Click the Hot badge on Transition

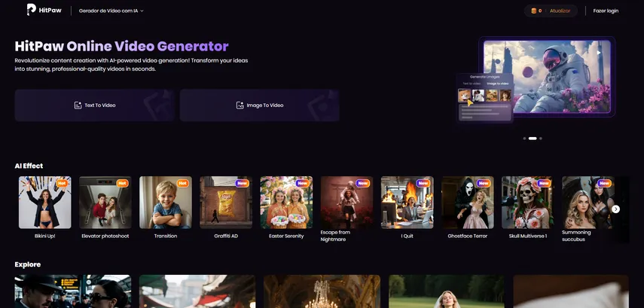[183, 183]
